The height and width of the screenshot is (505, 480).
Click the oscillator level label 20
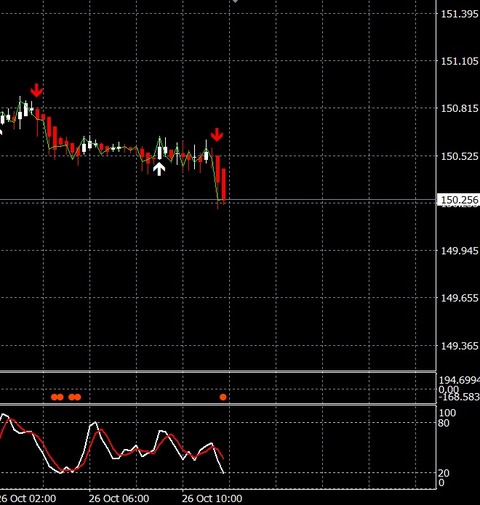[444, 473]
